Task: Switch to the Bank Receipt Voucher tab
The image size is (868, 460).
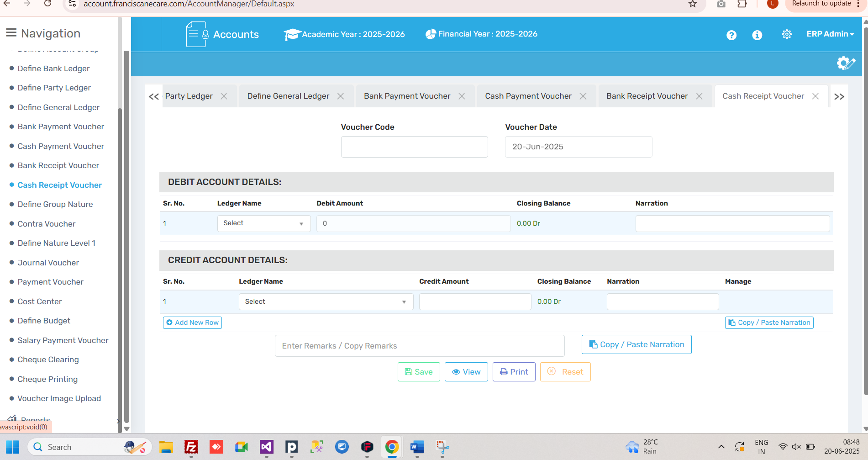Action: point(647,96)
